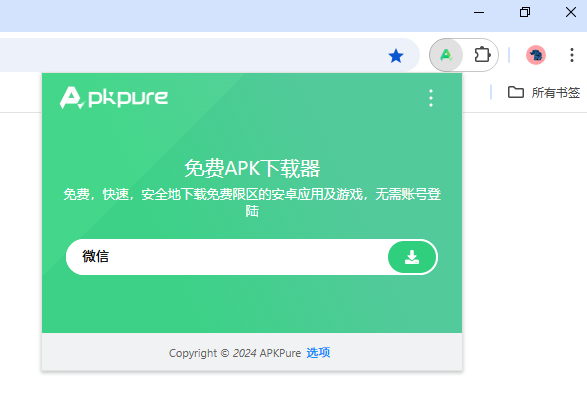Click the search field containing 微信

coord(227,257)
